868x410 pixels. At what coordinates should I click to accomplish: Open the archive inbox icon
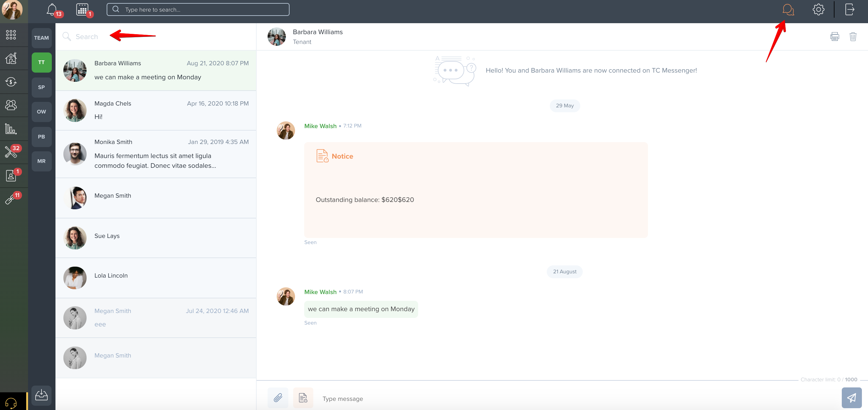pyautogui.click(x=41, y=395)
